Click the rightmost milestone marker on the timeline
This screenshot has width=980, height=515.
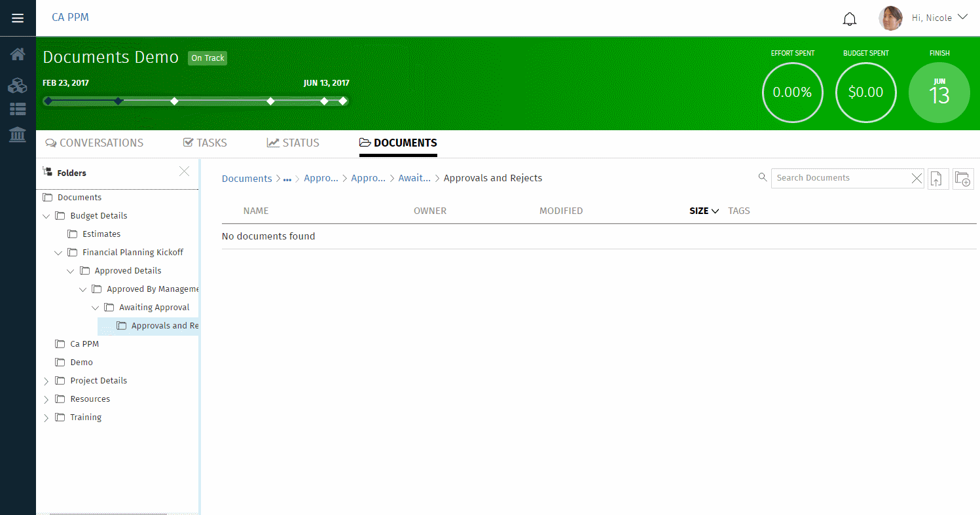tap(342, 101)
